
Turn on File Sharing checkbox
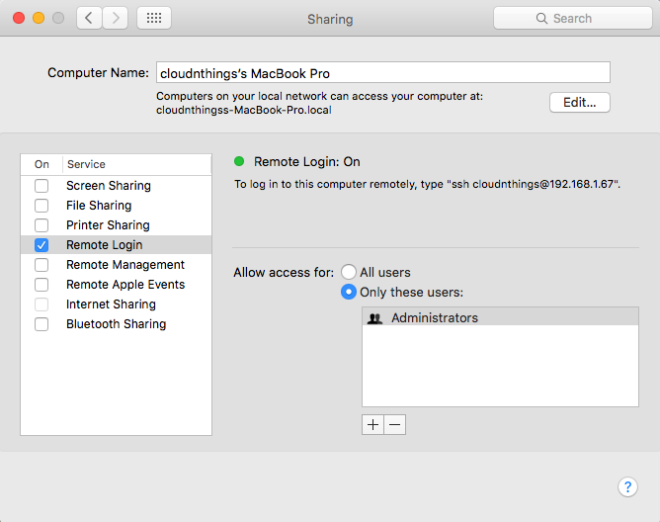42,206
